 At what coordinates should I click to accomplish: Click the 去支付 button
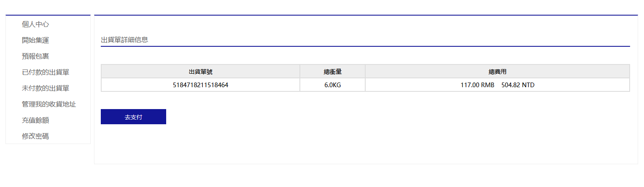click(x=133, y=117)
